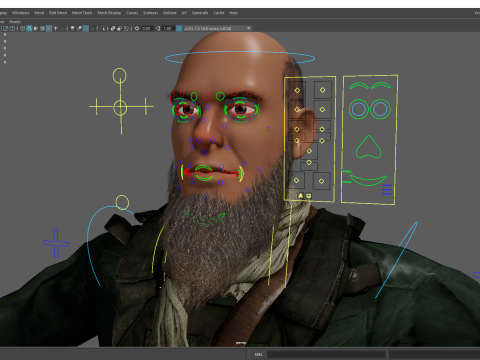Toggle use default material icon
Viewport: 480px width, 360px height.
tap(36, 28)
